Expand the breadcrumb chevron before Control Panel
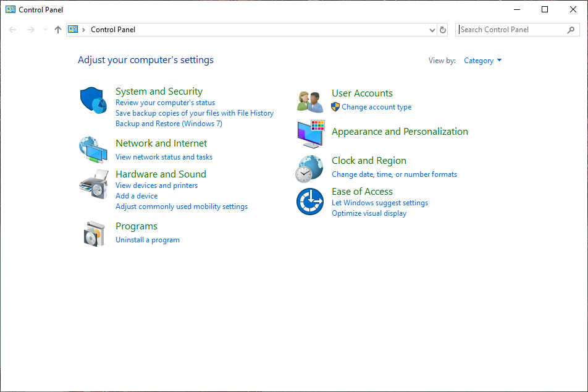Screen dimensions: 588x392 (x=83, y=30)
